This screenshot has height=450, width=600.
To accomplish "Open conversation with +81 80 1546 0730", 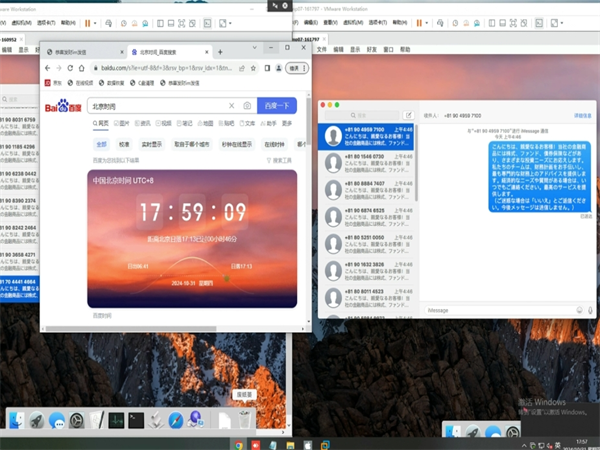I will tap(364, 157).
